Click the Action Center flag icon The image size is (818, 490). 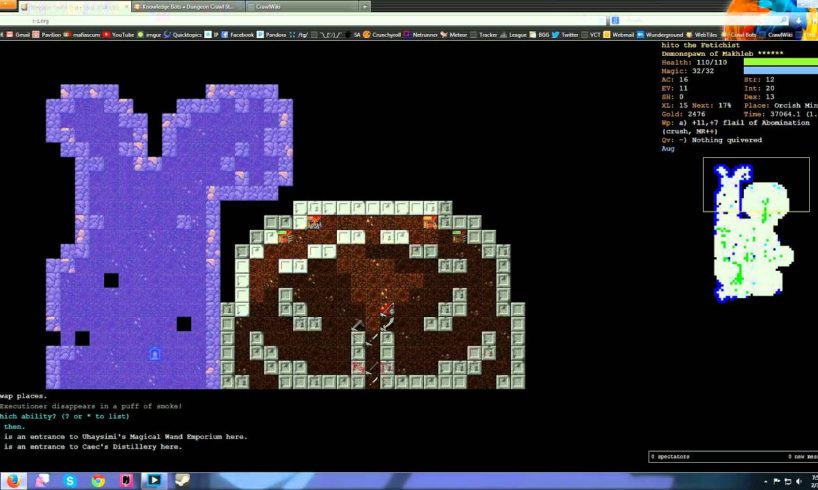pyautogui.click(x=776, y=481)
